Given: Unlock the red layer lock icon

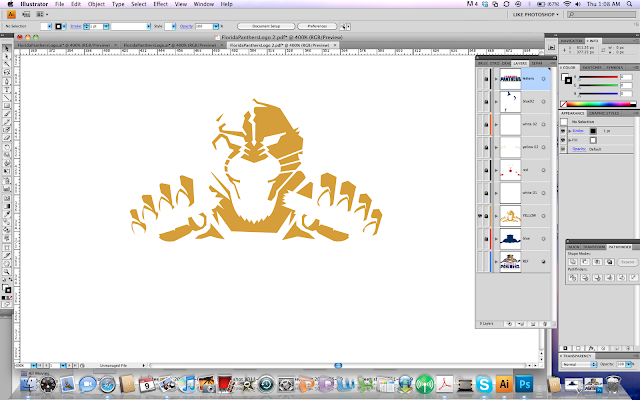Looking at the screenshot, I should (486, 170).
